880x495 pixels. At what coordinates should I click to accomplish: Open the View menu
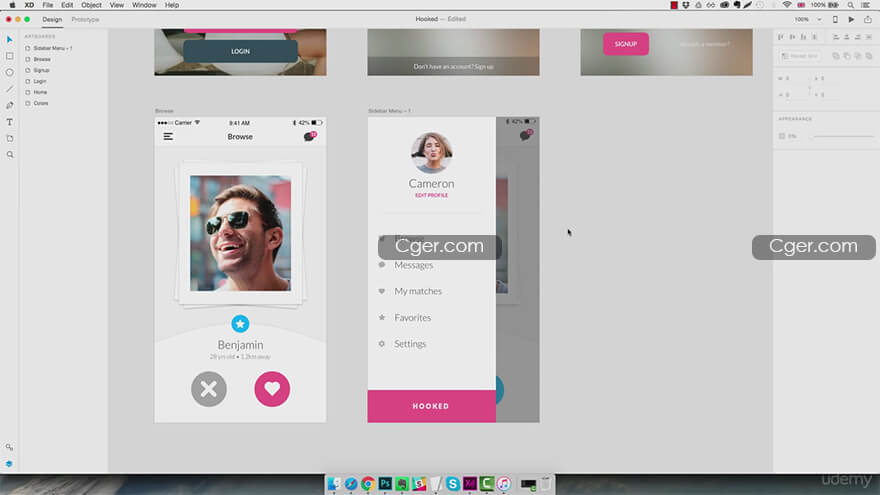point(117,5)
